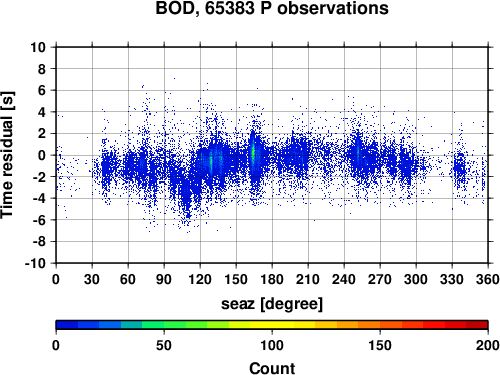The width and height of the screenshot is (500, 375).
Task: Click the colorbar tick label 100
Action: (272, 345)
